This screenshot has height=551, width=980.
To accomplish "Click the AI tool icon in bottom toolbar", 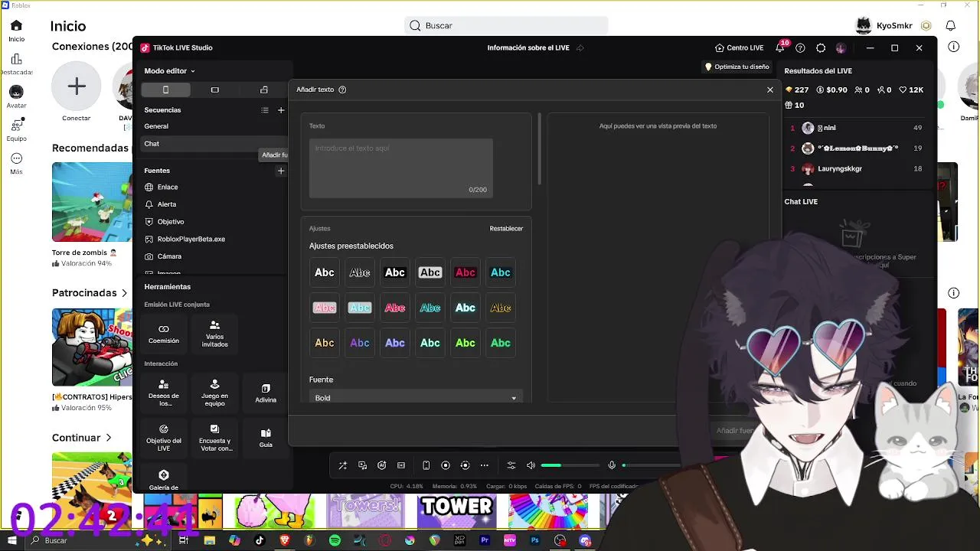I will pos(381,465).
